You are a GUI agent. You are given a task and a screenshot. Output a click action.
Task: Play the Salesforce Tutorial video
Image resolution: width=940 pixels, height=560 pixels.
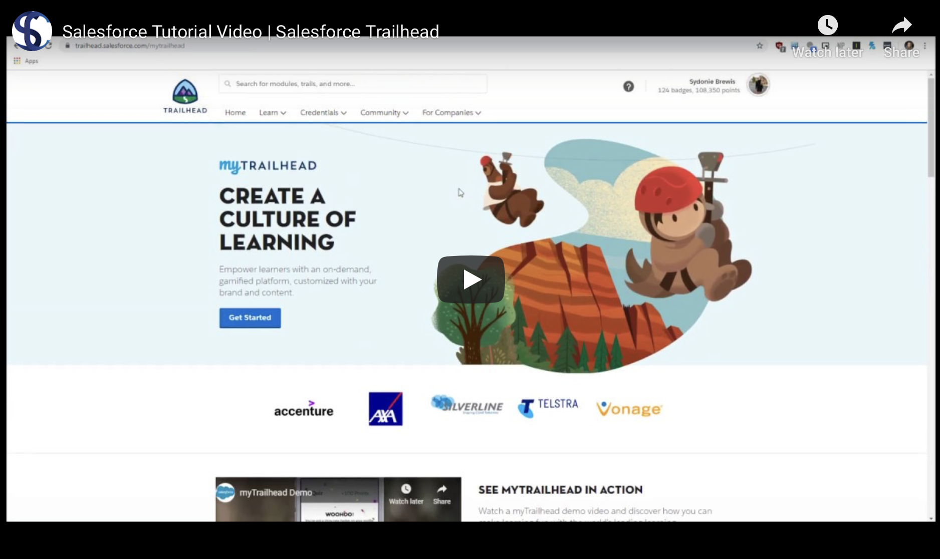[x=471, y=279]
